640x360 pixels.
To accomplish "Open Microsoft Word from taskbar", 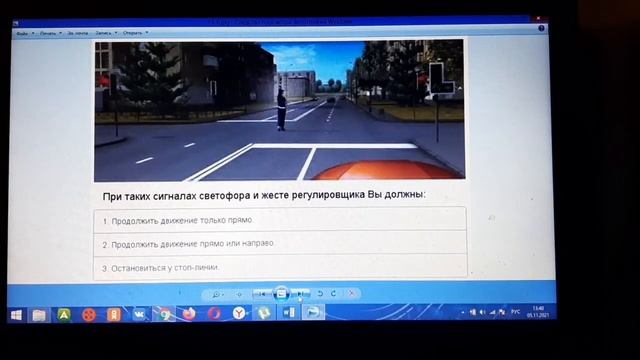I will coord(289,313).
